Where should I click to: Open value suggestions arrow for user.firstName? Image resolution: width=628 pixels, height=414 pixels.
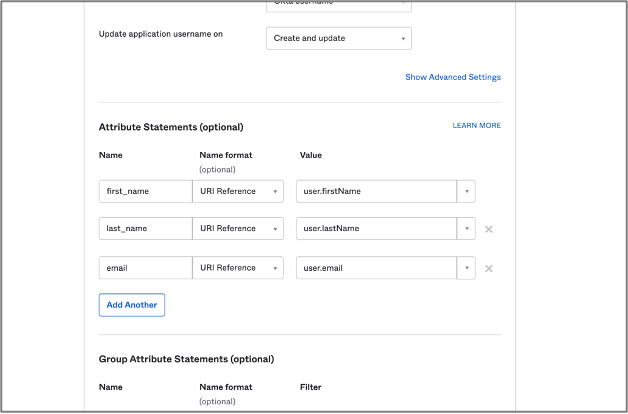click(466, 191)
